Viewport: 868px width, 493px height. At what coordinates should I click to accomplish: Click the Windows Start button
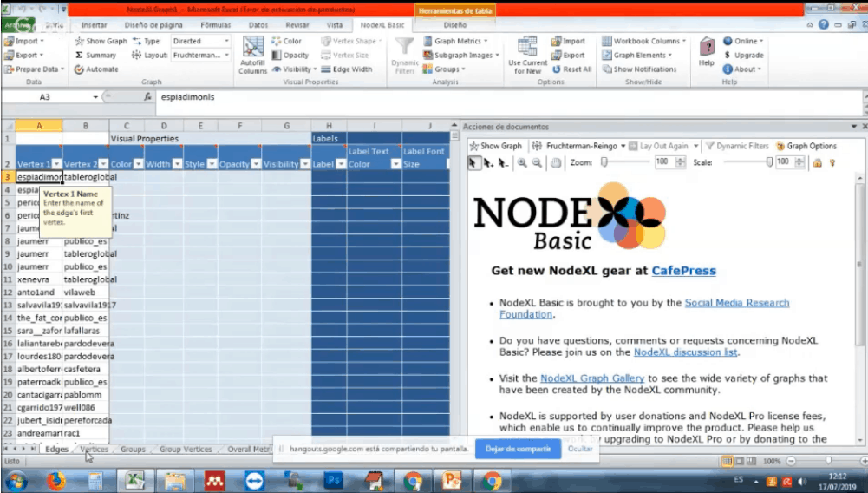click(16, 480)
